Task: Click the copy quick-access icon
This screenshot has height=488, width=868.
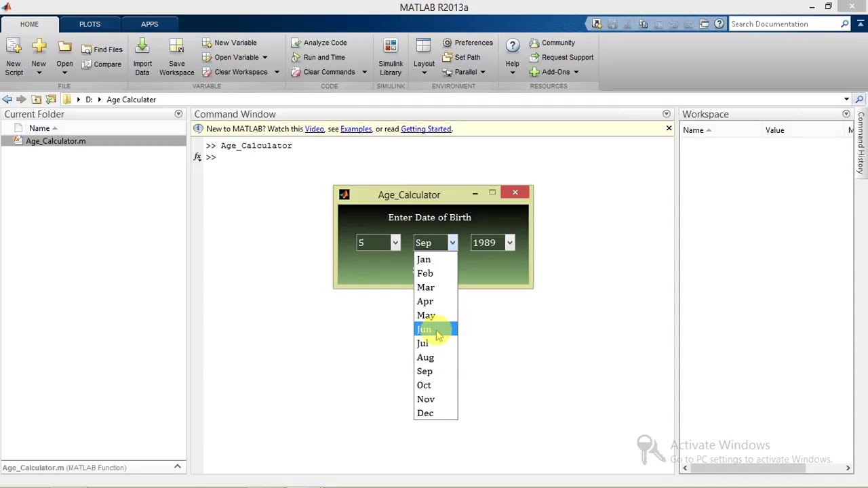Action: 642,24
